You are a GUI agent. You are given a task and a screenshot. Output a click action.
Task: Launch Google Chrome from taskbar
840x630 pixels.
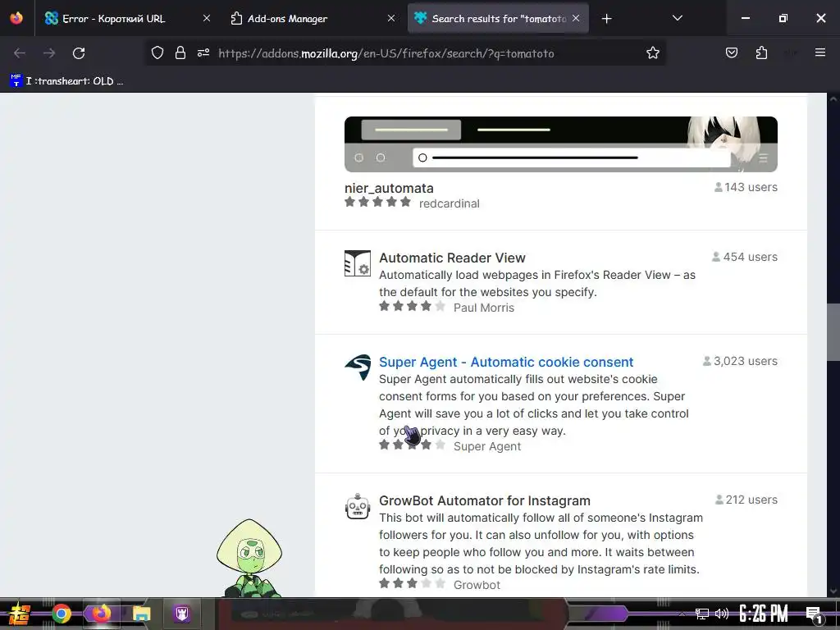tap(61, 614)
